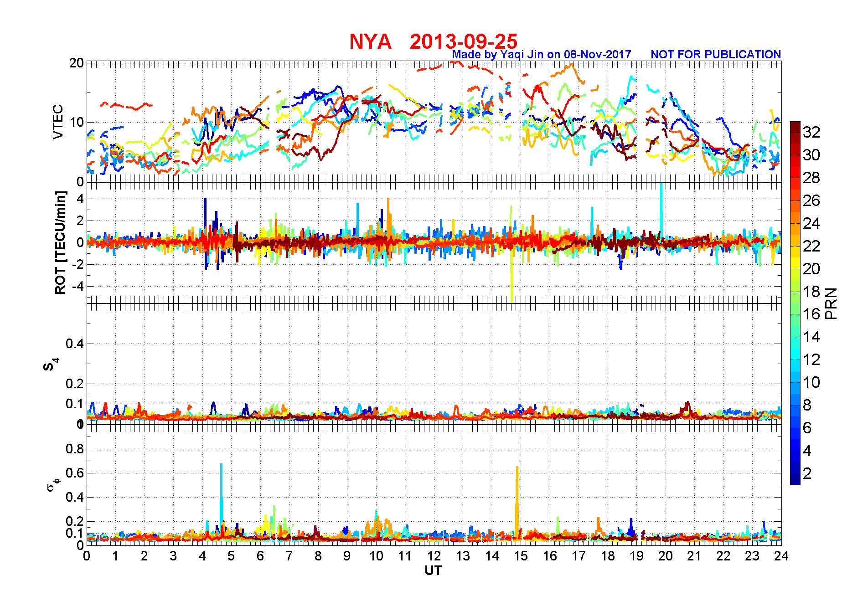Select the "Made by Yaqi Jin on 08-Nov-2017" caption
868x606 pixels.
tap(542, 55)
